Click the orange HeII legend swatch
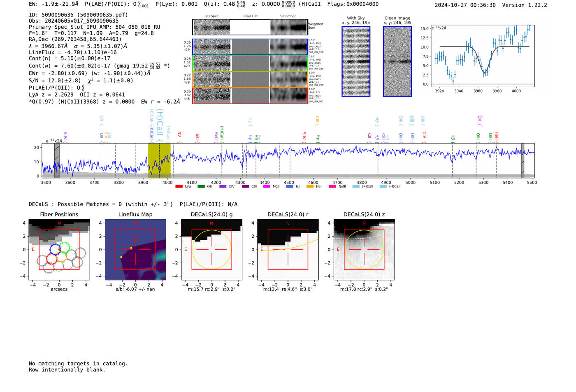The height and width of the screenshot is (392, 576). [x=310, y=187]
